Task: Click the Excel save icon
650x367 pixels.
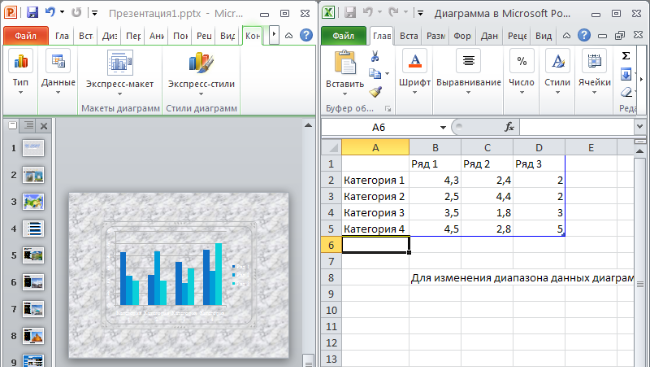Action: 350,13
